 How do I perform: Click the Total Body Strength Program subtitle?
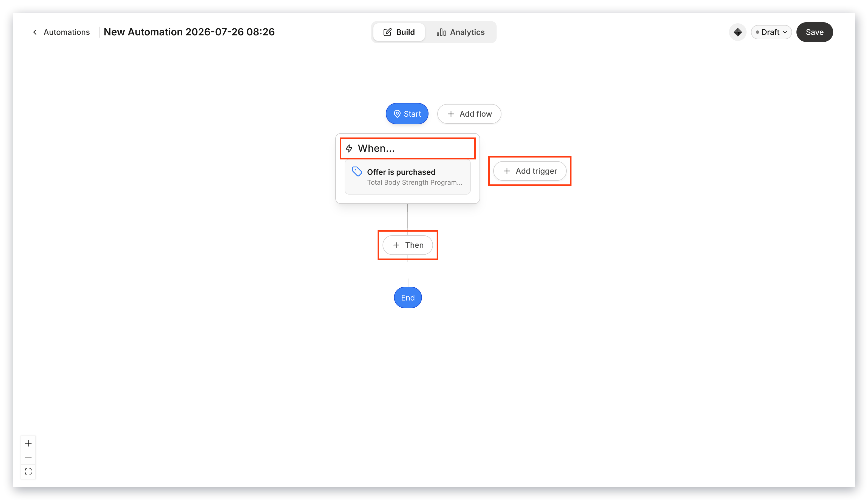tap(415, 182)
